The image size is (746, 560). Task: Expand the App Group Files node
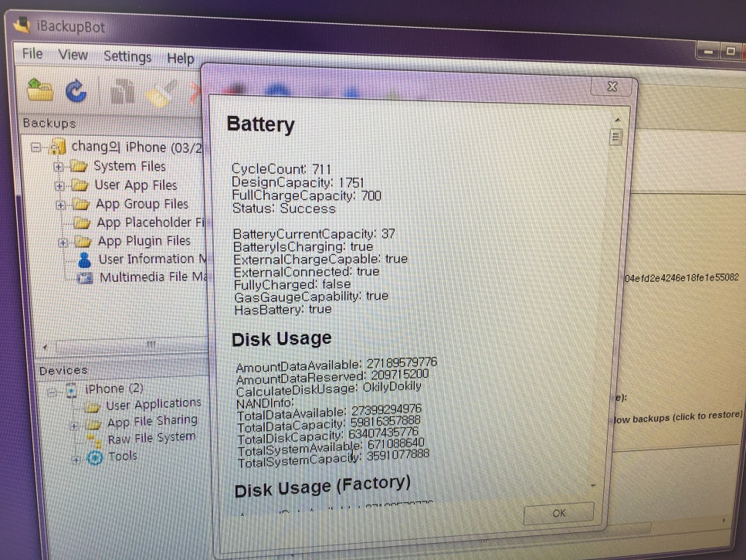tap(60, 205)
